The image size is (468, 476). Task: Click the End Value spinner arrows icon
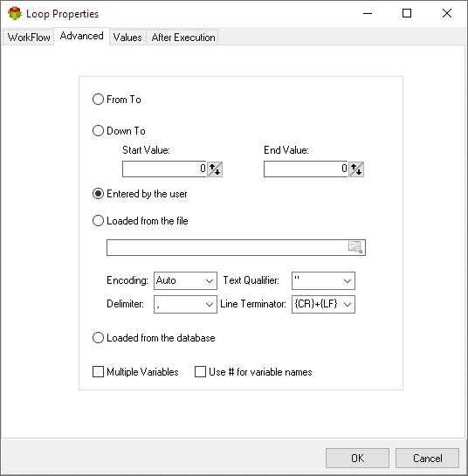[x=356, y=169]
